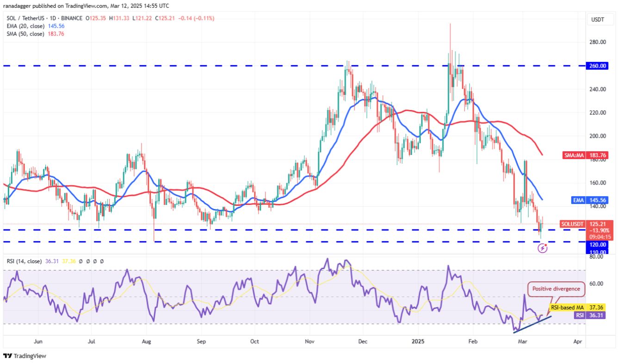Image resolution: width=618 pixels, height=364 pixels.
Task: Click the 2025 label on time axis
Action: pyautogui.click(x=417, y=341)
